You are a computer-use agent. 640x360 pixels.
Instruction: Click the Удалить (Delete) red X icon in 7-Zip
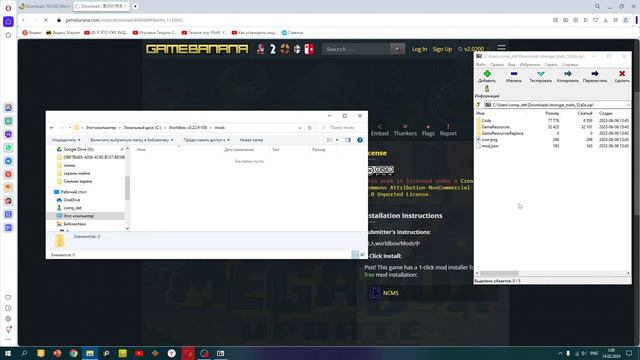pyautogui.click(x=622, y=74)
